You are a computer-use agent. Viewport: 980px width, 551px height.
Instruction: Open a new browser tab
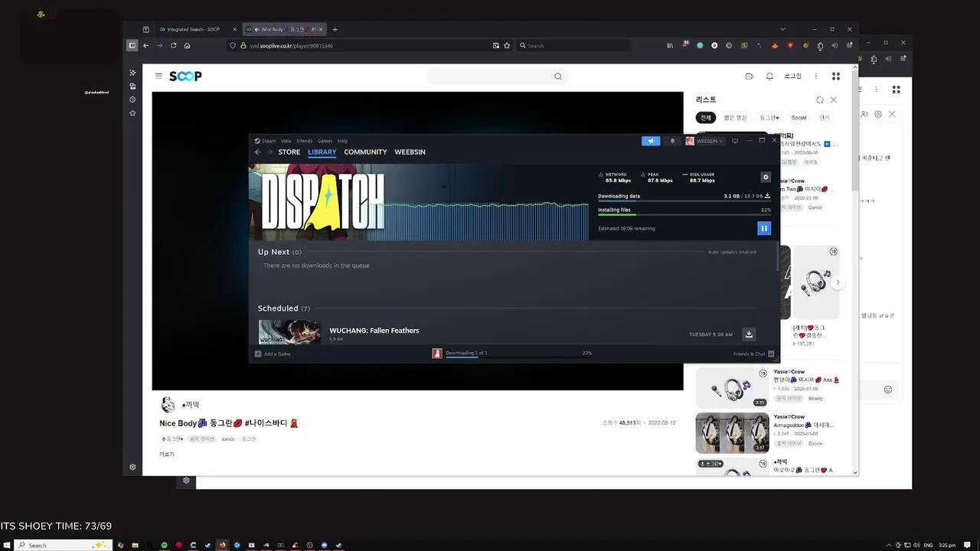335,29
